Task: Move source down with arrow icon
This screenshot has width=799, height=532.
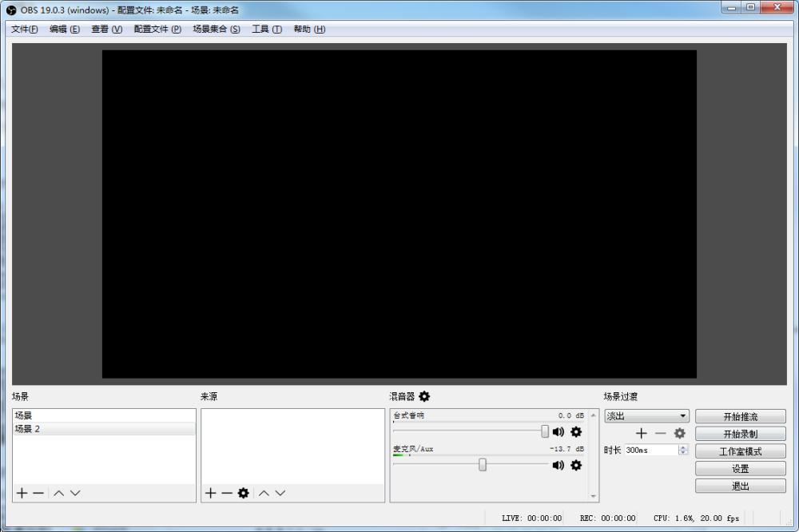Action: [280, 493]
